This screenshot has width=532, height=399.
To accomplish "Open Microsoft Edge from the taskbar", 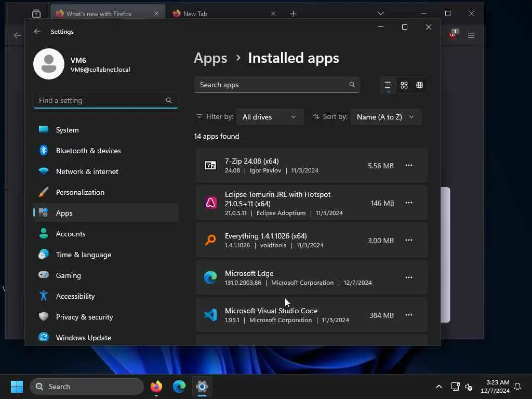I will tap(179, 387).
